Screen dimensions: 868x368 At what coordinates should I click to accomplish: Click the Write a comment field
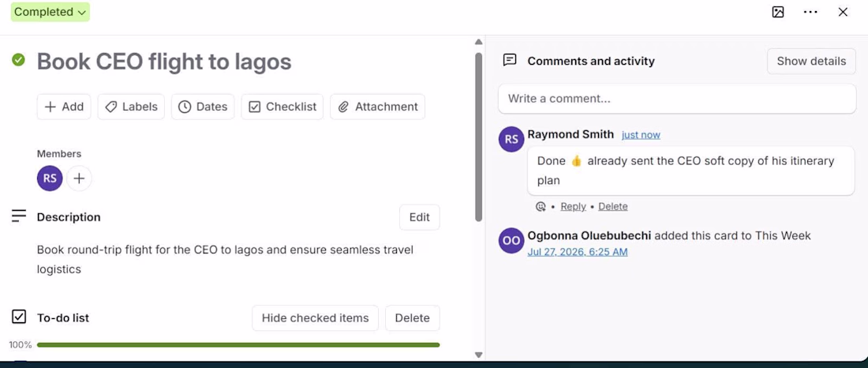677,99
